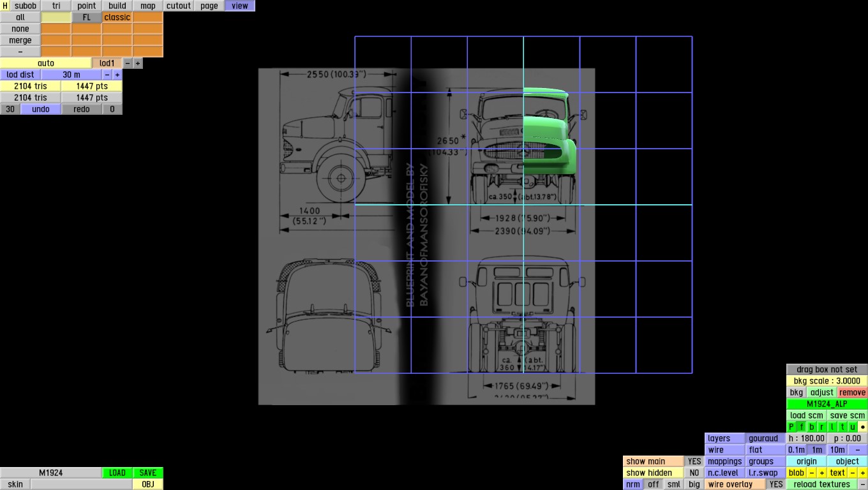
Task: Click the bkg scale value field
Action: pyautogui.click(x=827, y=381)
